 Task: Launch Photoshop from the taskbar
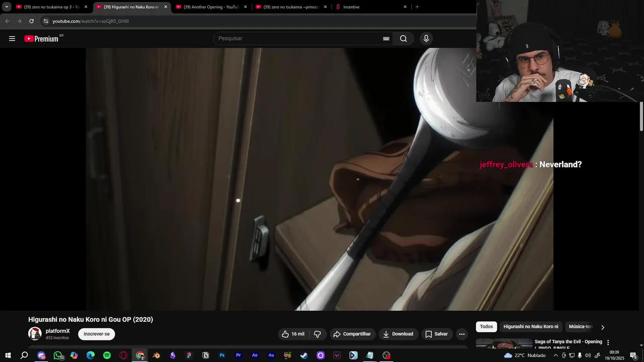click(222, 355)
